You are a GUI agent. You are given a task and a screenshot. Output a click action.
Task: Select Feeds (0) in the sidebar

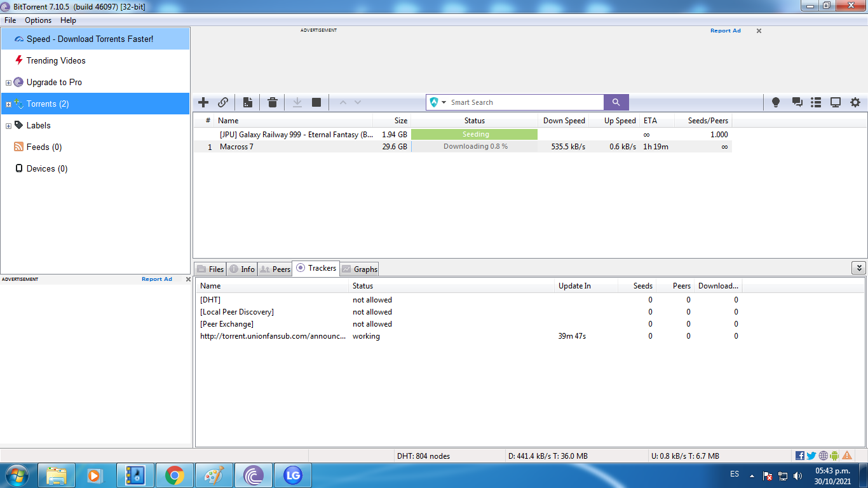[x=95, y=147]
